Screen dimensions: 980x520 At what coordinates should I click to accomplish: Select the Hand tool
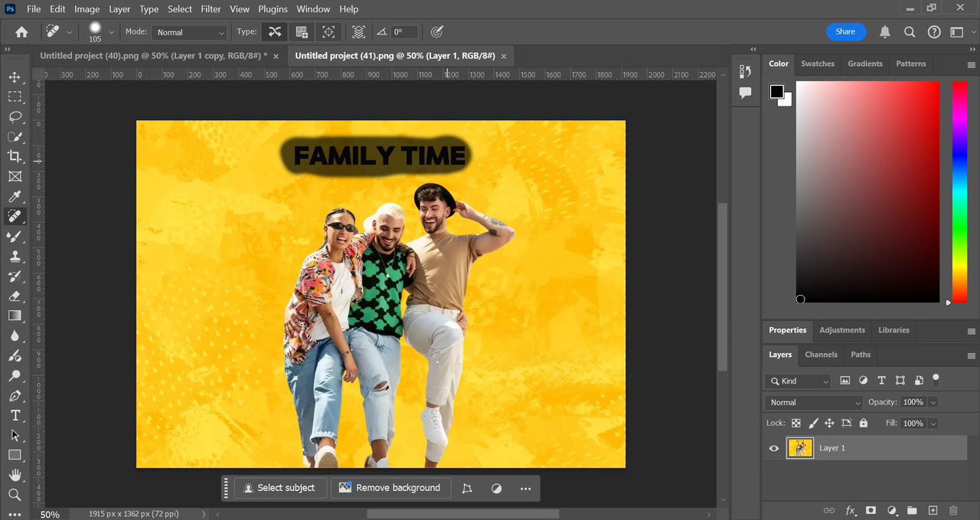click(x=15, y=475)
